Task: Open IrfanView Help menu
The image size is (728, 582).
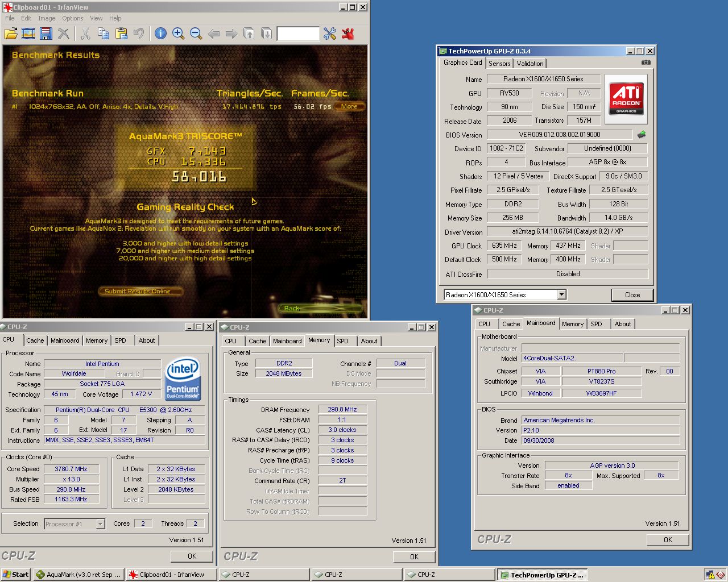Action: (115, 18)
